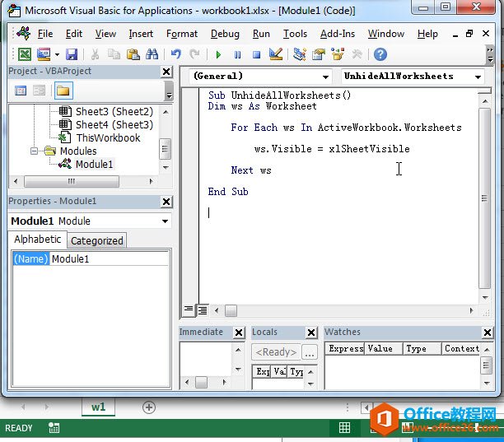
Task: Click the Project tree horizontal scrollbar thumb
Action: (x=72, y=181)
